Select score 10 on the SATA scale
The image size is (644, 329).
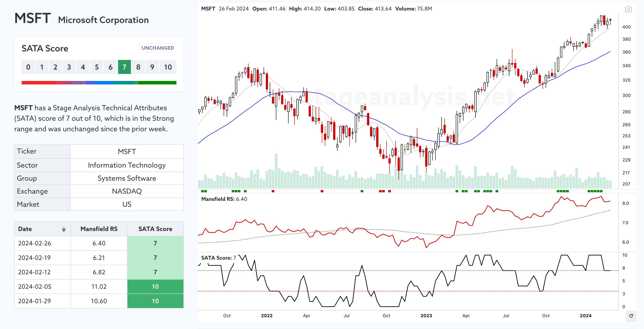pos(168,67)
